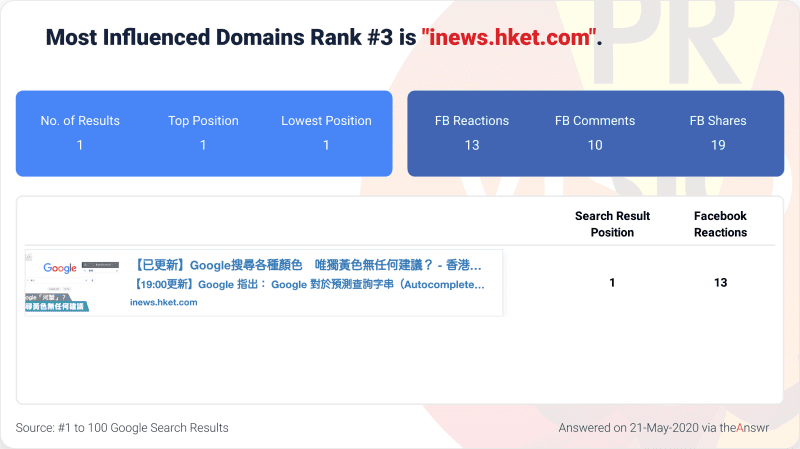The image size is (800, 449).
Task: Click the "Search Result Position" column header
Action: click(612, 224)
